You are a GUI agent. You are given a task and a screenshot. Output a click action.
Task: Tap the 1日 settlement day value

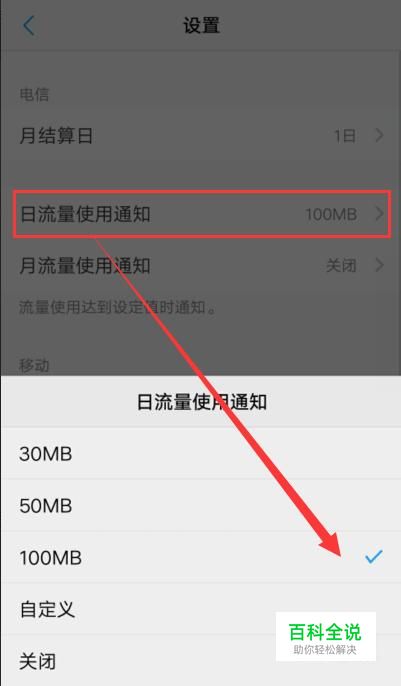[345, 136]
